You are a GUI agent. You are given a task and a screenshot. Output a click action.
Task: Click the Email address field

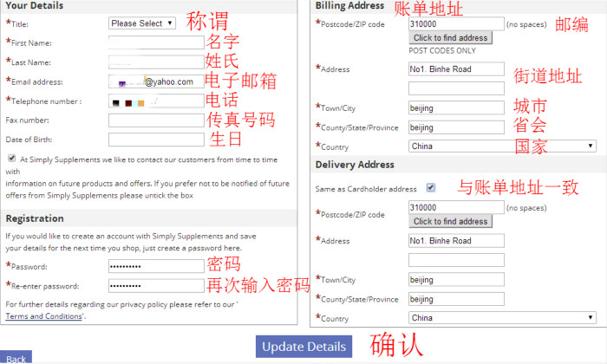point(156,81)
